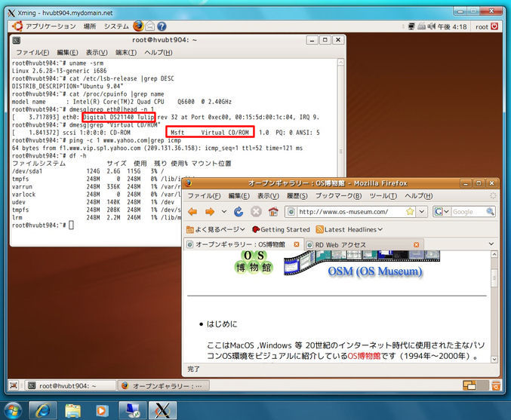Click the root user button in top panel

point(482,26)
